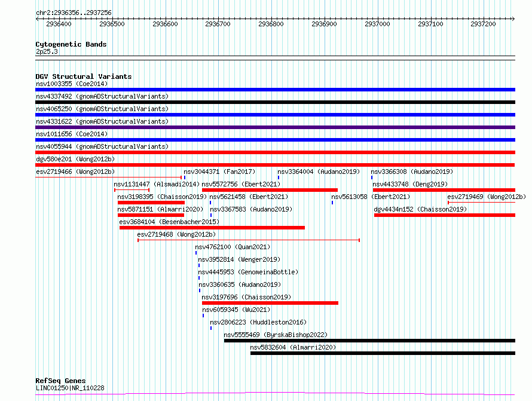532x401 pixels.
Task: Click the nsv4331622 (gnomADStructuralVariants) label
Action: click(x=102, y=121)
